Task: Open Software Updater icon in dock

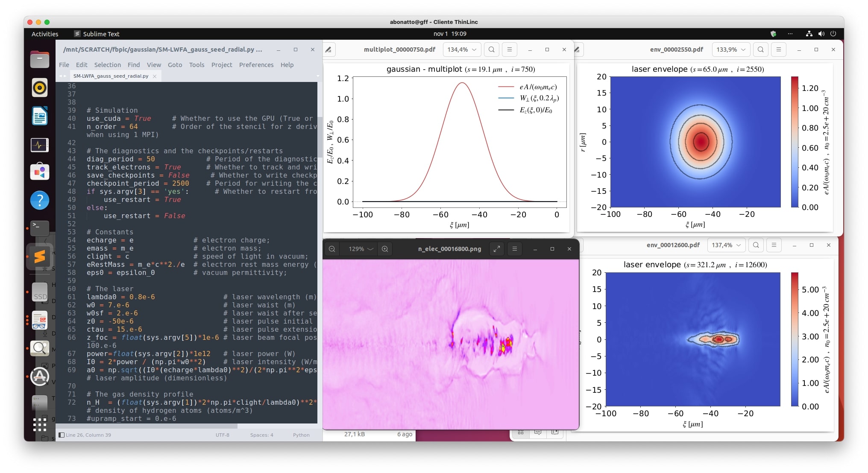Action: point(40,377)
